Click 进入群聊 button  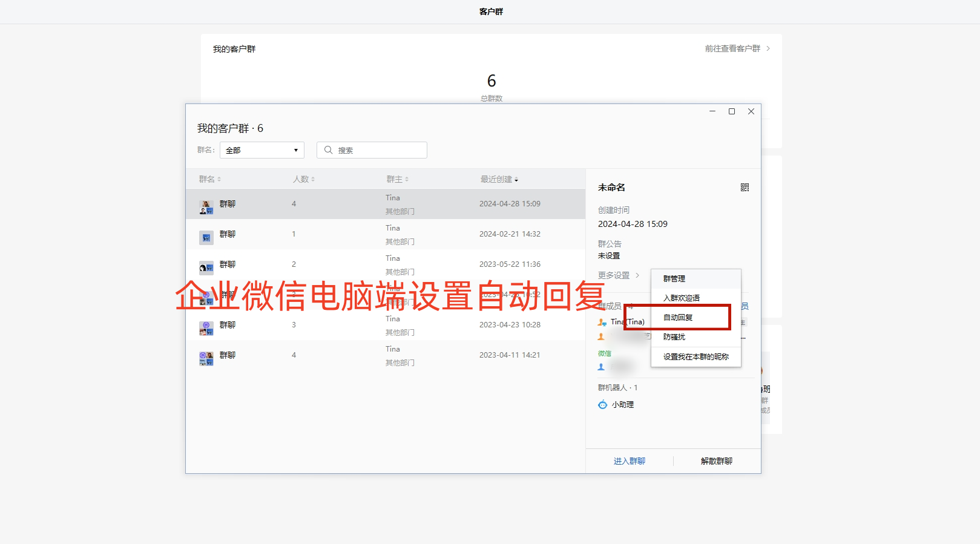pyautogui.click(x=630, y=461)
